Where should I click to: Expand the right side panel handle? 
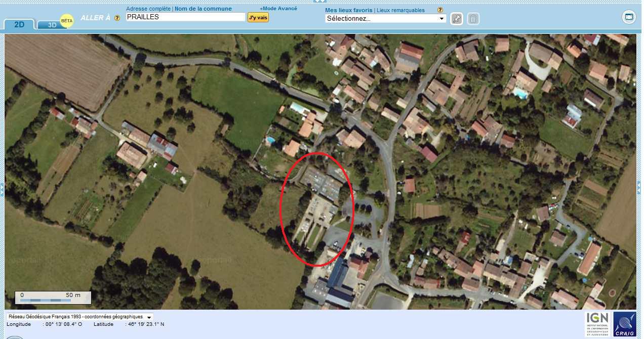coord(639,187)
